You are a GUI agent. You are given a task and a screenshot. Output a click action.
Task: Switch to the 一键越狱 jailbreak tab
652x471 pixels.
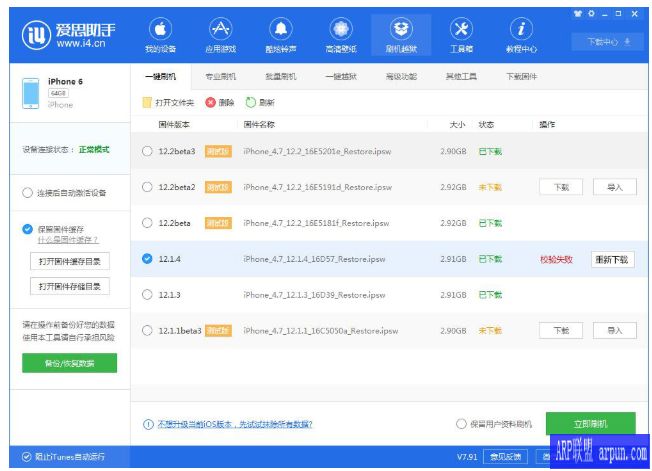341,76
